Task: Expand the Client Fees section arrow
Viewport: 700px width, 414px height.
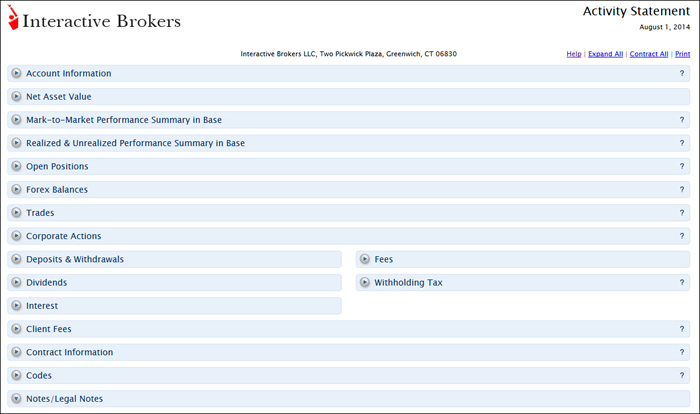Action: tap(16, 328)
